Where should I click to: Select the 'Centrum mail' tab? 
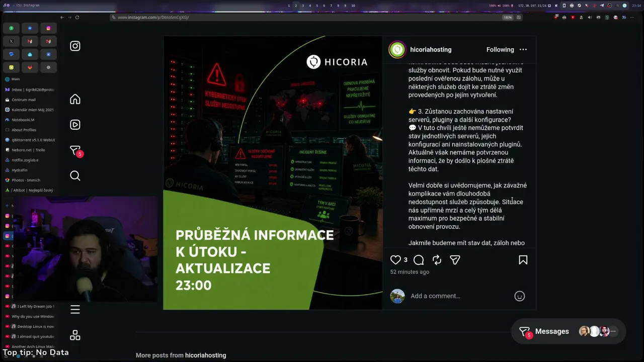pos(30,100)
